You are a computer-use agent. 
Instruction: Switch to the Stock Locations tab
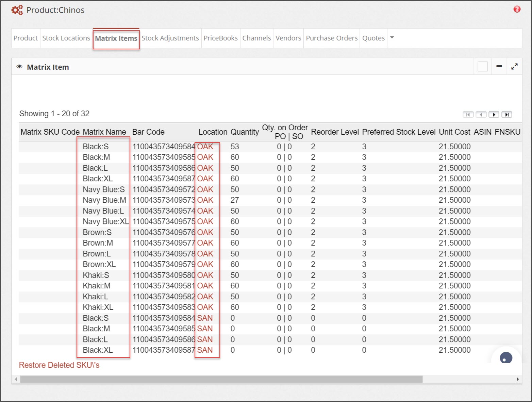66,38
